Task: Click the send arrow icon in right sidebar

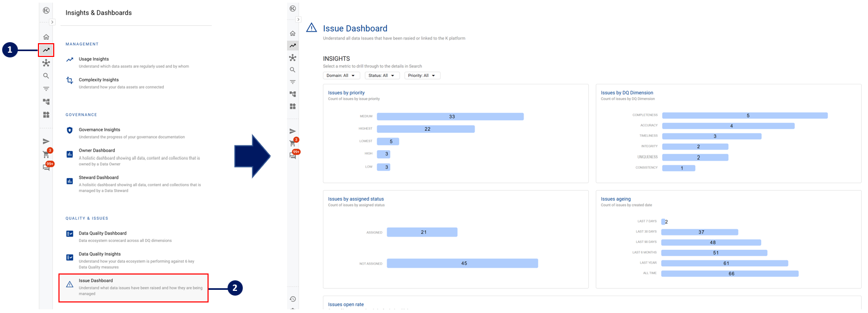Action: tap(293, 131)
